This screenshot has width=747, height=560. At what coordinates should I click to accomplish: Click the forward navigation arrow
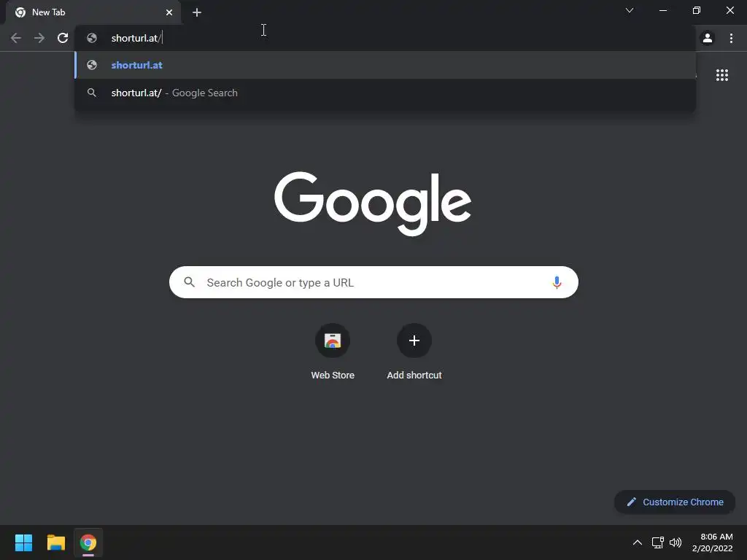click(39, 38)
